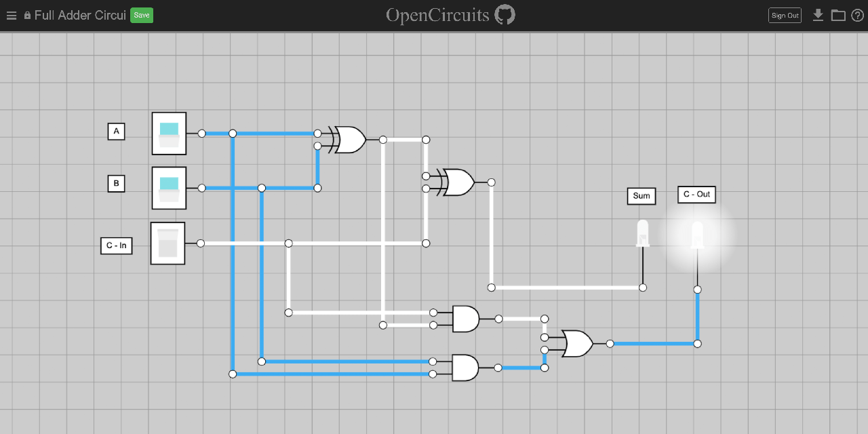Select the lower AND gate
The image size is (868, 434).
pyautogui.click(x=465, y=367)
